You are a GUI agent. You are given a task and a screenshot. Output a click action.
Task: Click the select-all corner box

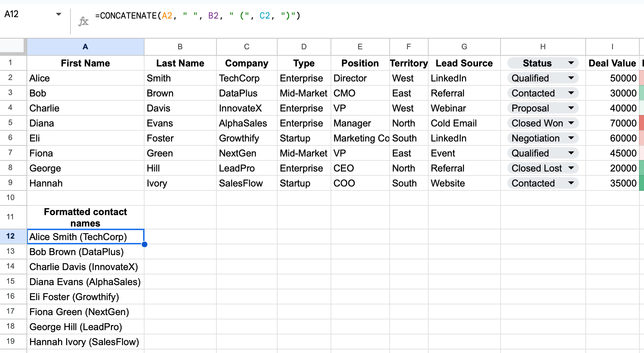(x=13, y=47)
